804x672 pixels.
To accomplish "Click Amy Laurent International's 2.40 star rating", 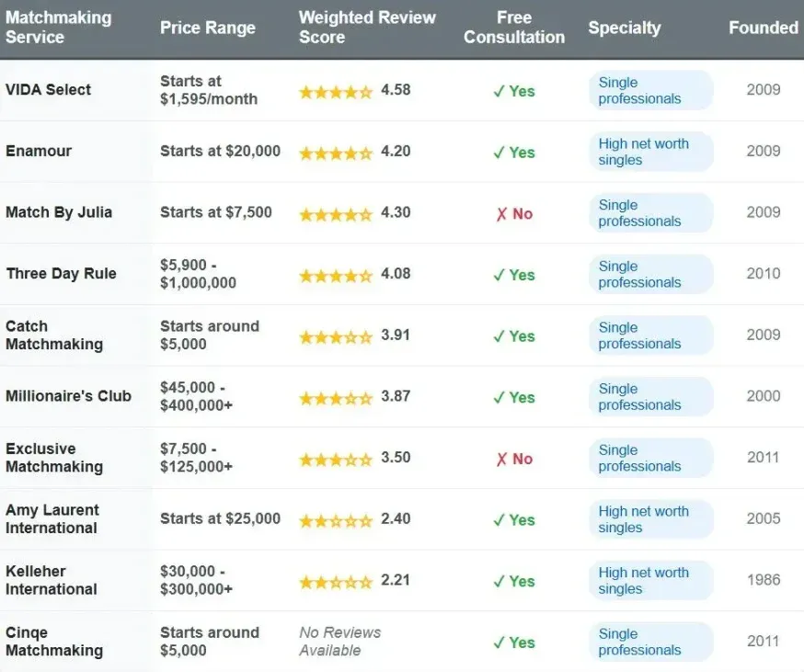I will [x=336, y=520].
